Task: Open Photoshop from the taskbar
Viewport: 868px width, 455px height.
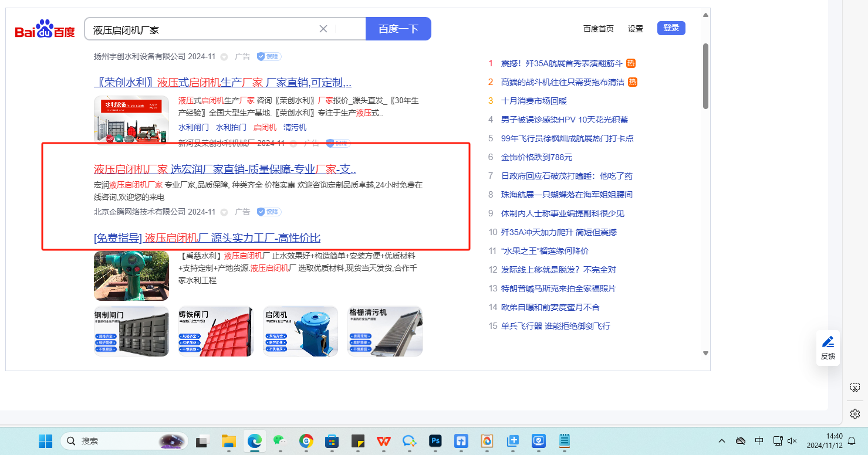Action: pyautogui.click(x=435, y=441)
